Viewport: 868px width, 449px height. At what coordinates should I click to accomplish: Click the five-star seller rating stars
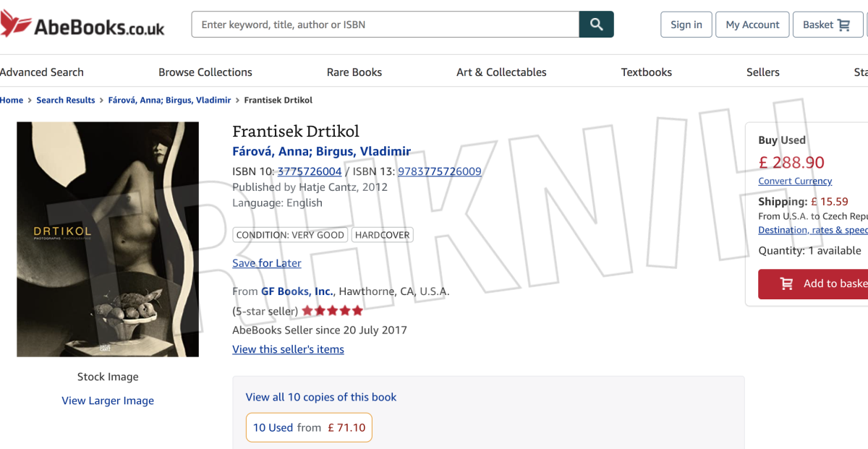click(332, 311)
